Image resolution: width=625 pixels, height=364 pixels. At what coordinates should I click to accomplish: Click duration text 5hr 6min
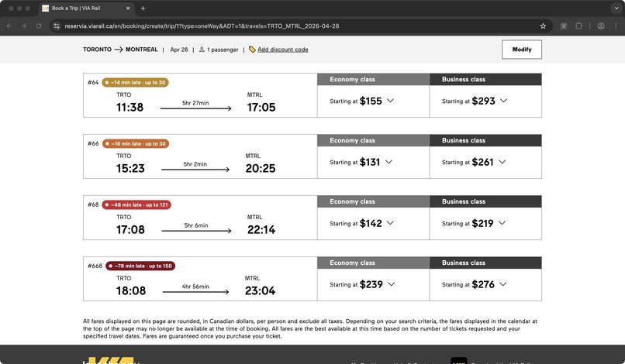click(x=196, y=225)
